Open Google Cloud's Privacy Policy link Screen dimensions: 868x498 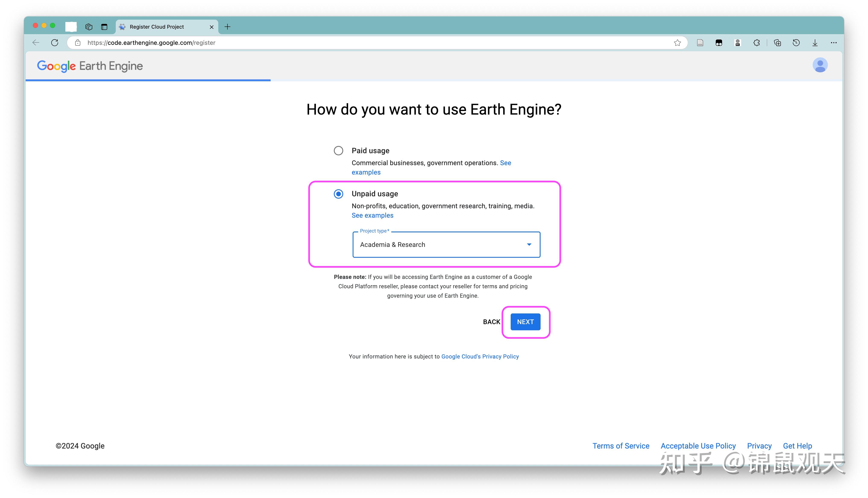pos(480,356)
